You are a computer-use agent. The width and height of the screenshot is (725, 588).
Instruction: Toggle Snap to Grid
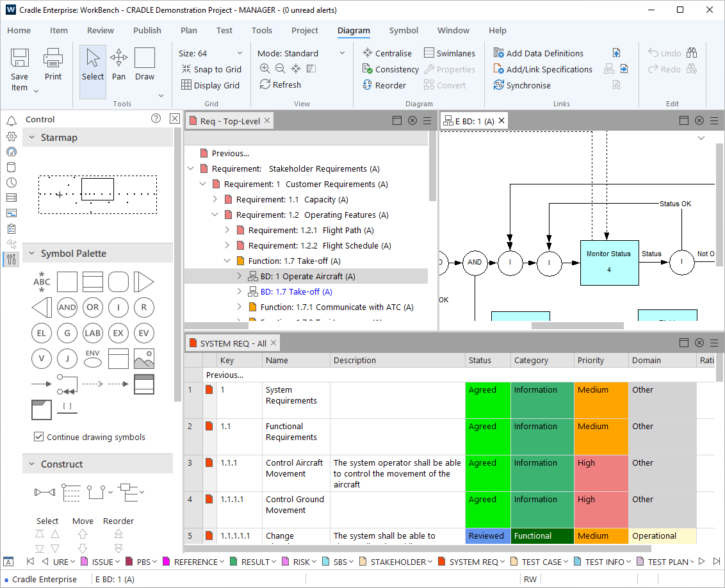pos(211,69)
